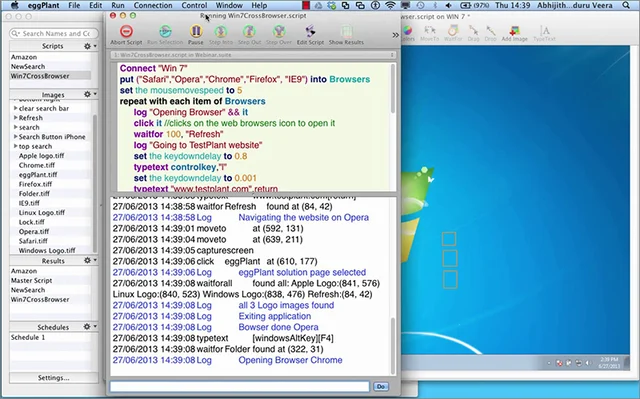This screenshot has height=399, width=640.
Task: Expand the 'Search Button iPhone' image group
Action: pyautogui.click(x=16, y=137)
